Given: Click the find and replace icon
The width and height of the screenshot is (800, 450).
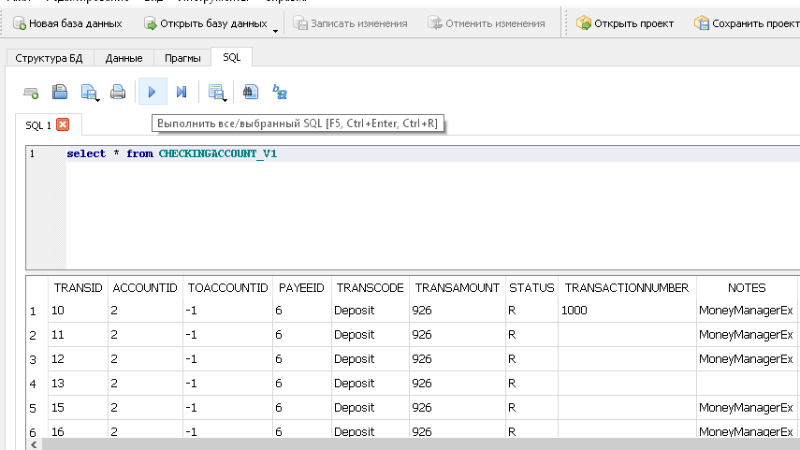Looking at the screenshot, I should (280, 92).
